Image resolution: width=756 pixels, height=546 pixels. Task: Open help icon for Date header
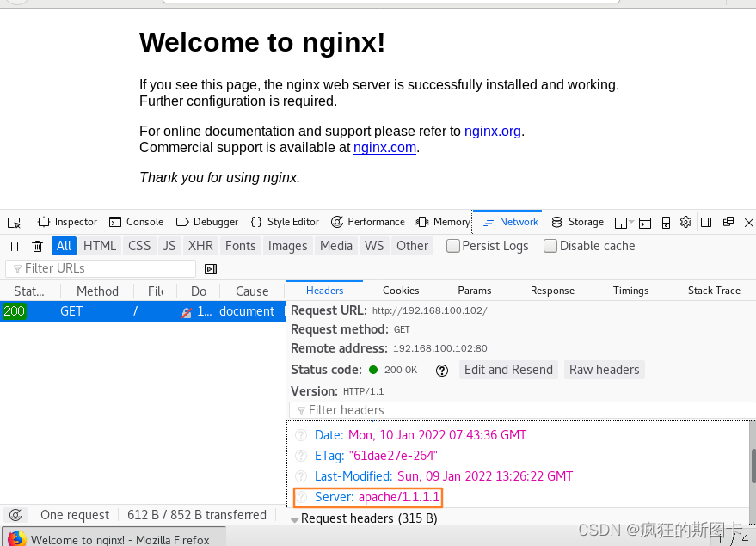(301, 435)
